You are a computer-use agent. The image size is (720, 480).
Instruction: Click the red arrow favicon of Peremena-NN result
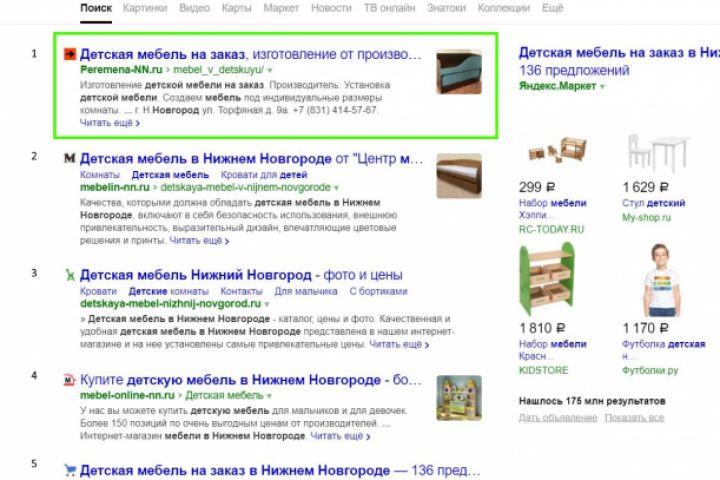point(69,54)
